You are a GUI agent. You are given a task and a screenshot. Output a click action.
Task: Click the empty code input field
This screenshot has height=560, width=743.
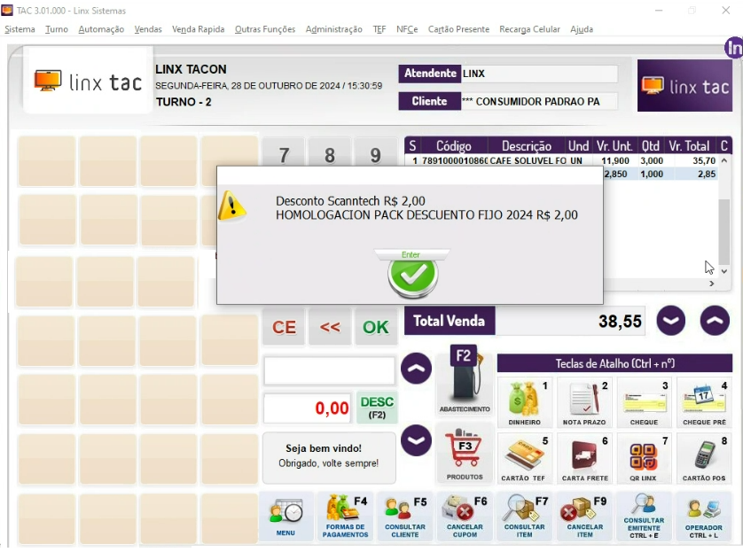[x=329, y=370]
